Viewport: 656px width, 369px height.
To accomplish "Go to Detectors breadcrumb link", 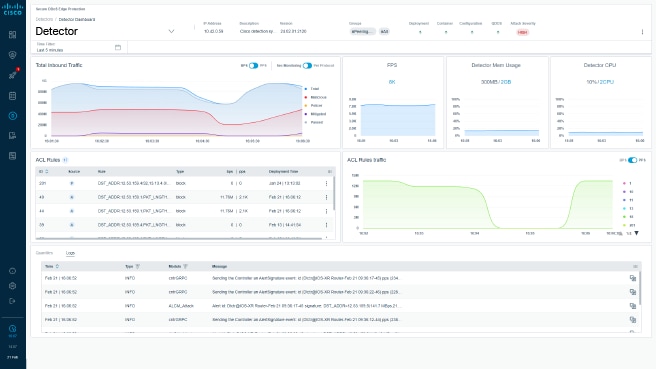I will tap(44, 19).
